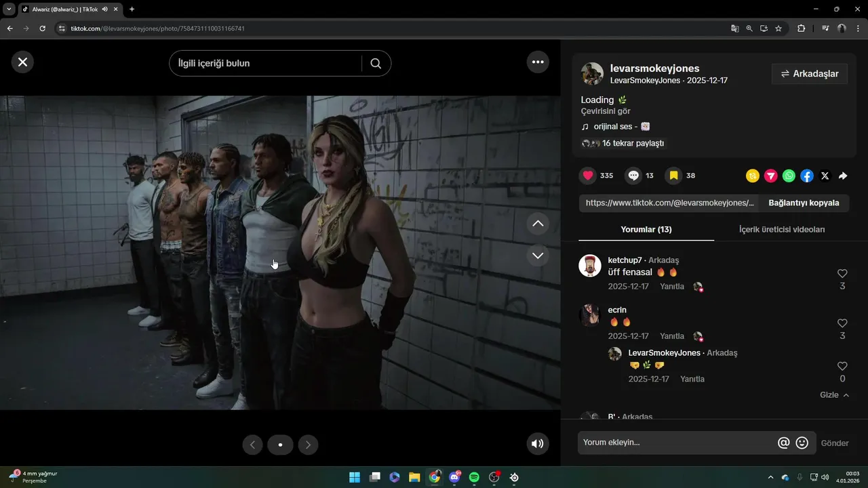
Task: Mention a user with @ icon
Action: click(x=783, y=443)
